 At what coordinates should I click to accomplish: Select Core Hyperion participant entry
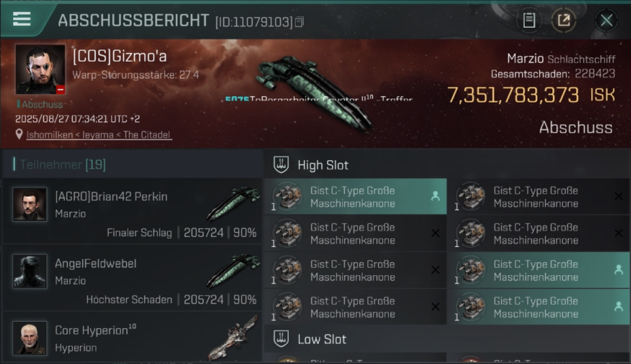(132, 337)
